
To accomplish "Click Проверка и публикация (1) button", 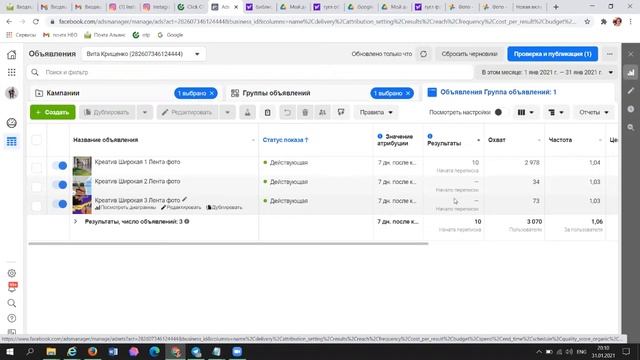I will 553,54.
